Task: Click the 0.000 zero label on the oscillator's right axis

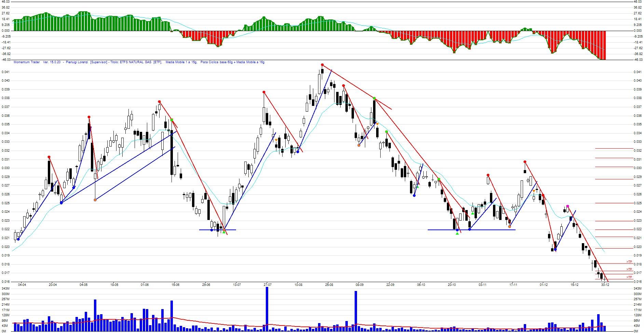Action: [x=638, y=31]
